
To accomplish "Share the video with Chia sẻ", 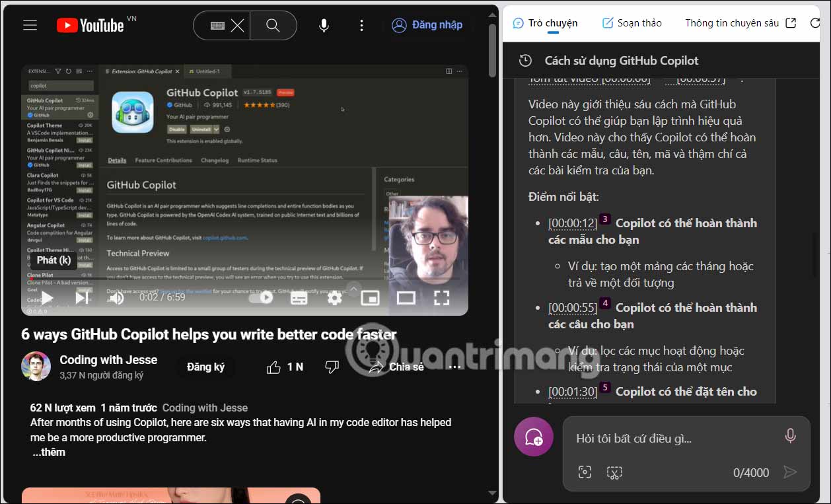I will click(x=396, y=367).
